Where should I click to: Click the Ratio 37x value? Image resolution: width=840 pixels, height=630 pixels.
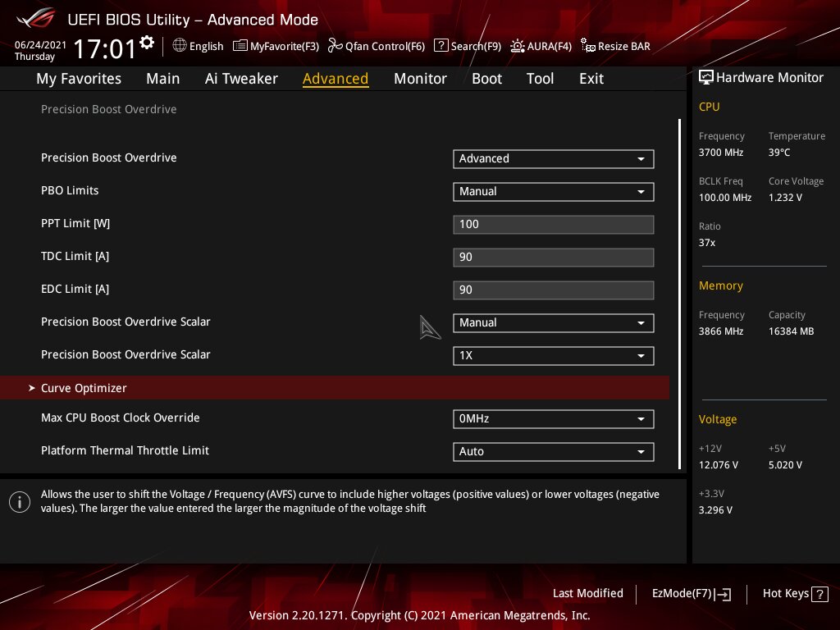click(706, 243)
